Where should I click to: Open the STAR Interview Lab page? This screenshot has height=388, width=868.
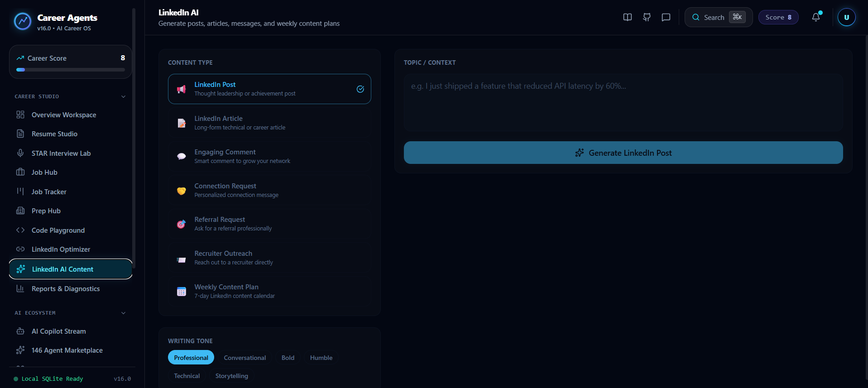click(71, 153)
